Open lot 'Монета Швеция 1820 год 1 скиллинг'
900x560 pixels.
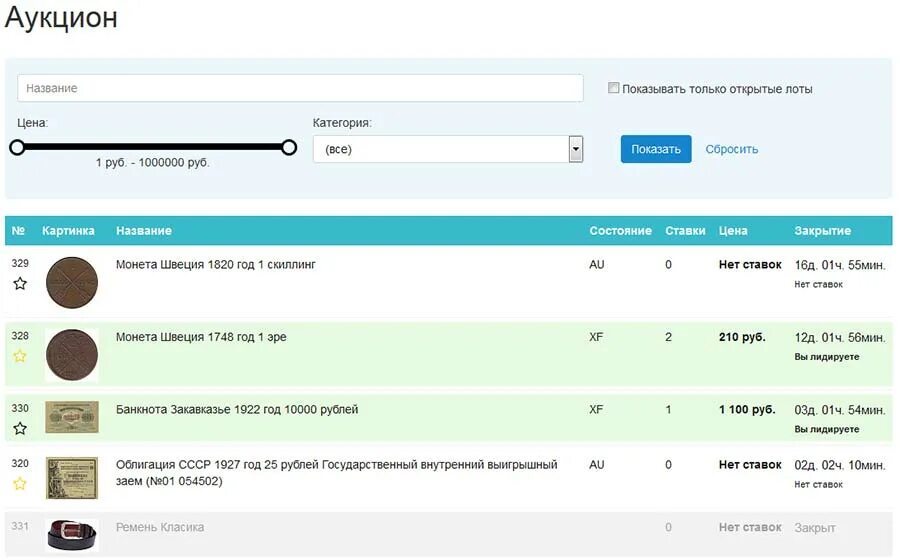click(x=216, y=265)
